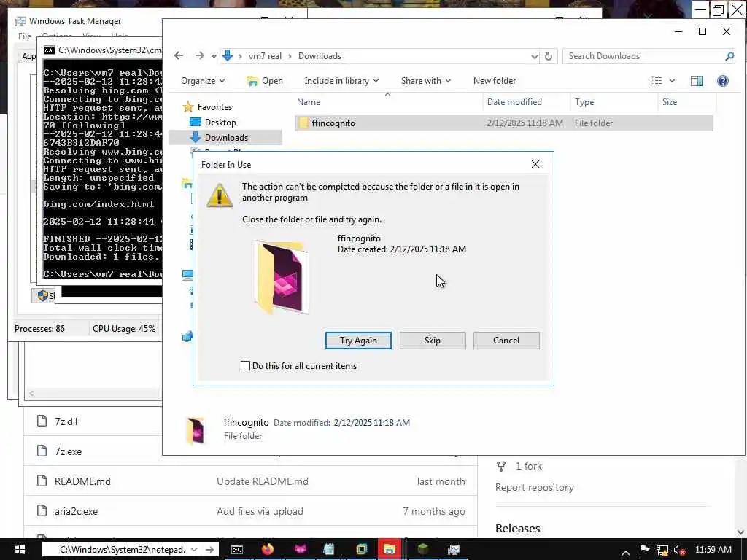Click Action Center flag tray icon
747x560 pixels.
pos(643,550)
